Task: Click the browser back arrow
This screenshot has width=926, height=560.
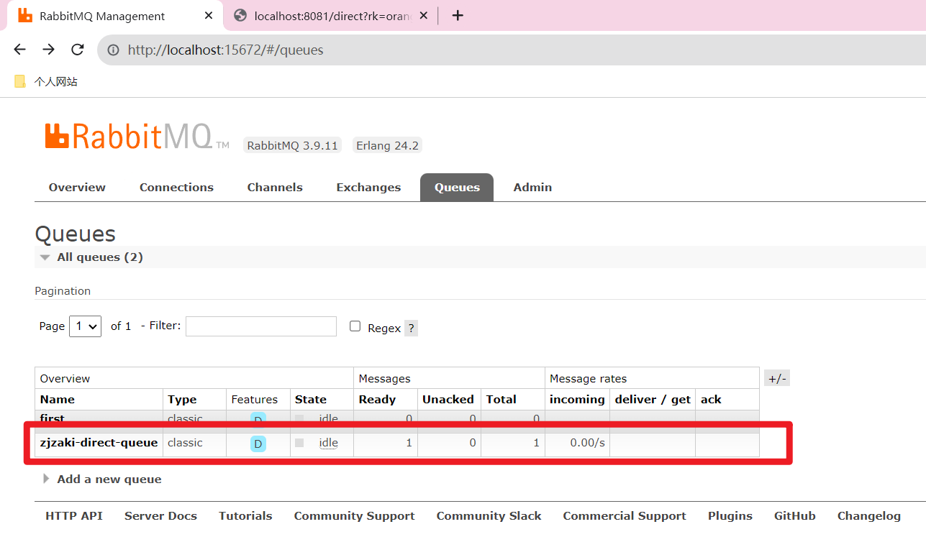Action: click(19, 50)
